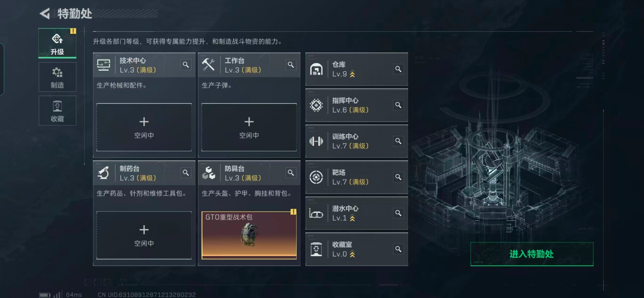Click the 进入特勤处 button
Viewport: 644px width, 298px height.
[x=532, y=254]
